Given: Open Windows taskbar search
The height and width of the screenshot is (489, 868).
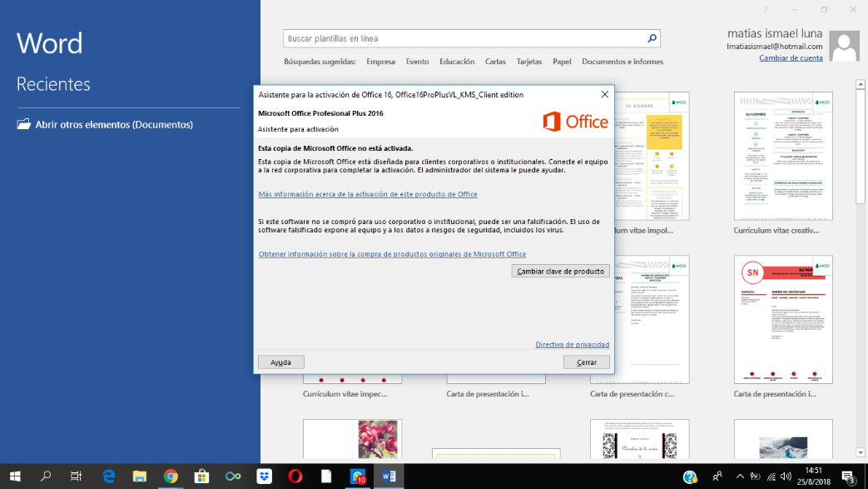Looking at the screenshot, I should tap(46, 477).
